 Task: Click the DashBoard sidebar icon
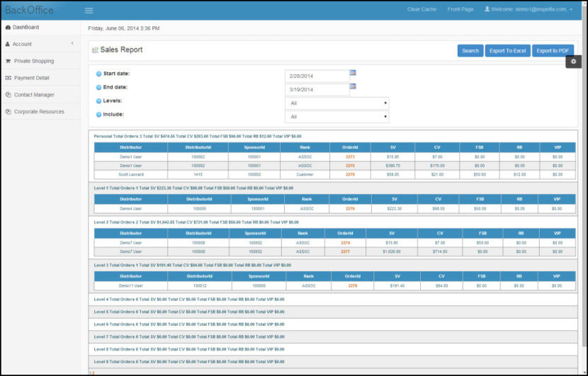8,28
